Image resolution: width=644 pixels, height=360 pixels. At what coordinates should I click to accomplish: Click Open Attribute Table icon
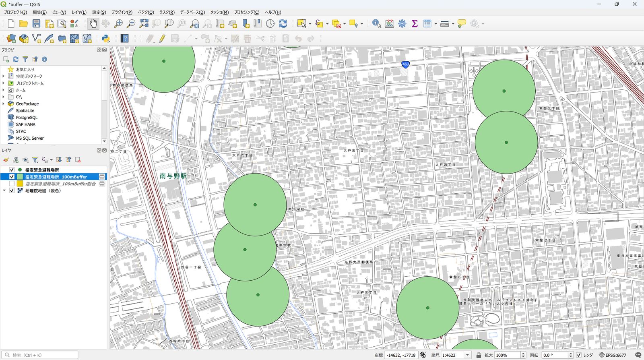point(427,24)
